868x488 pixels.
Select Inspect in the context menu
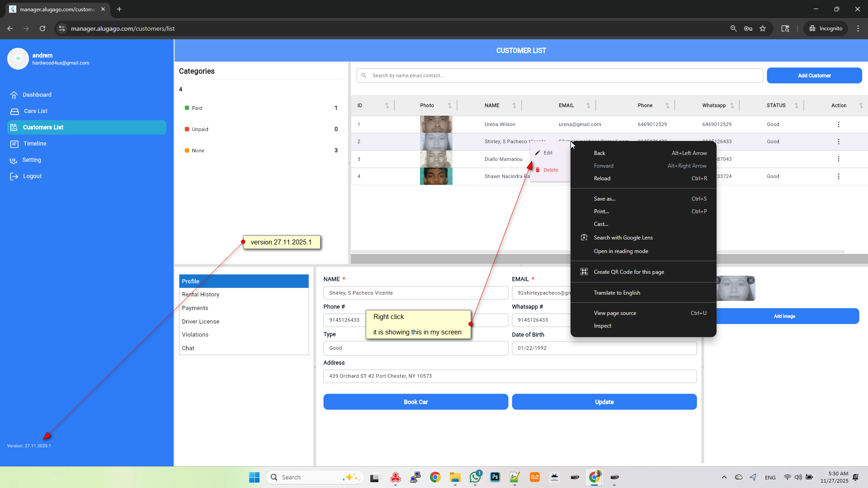pyautogui.click(x=602, y=326)
